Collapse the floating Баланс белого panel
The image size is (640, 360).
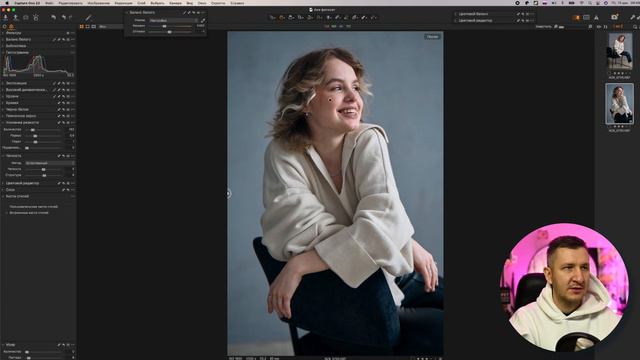click(127, 13)
